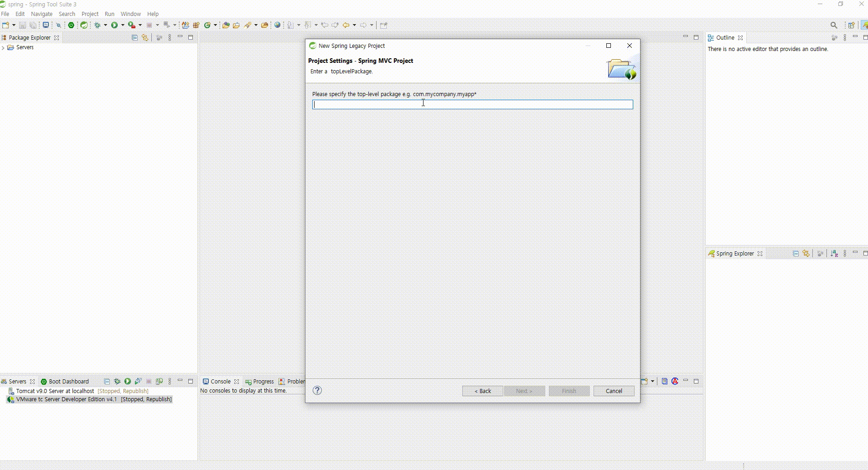Switch to the Progress tab
The height and width of the screenshot is (470, 868).
click(x=259, y=382)
